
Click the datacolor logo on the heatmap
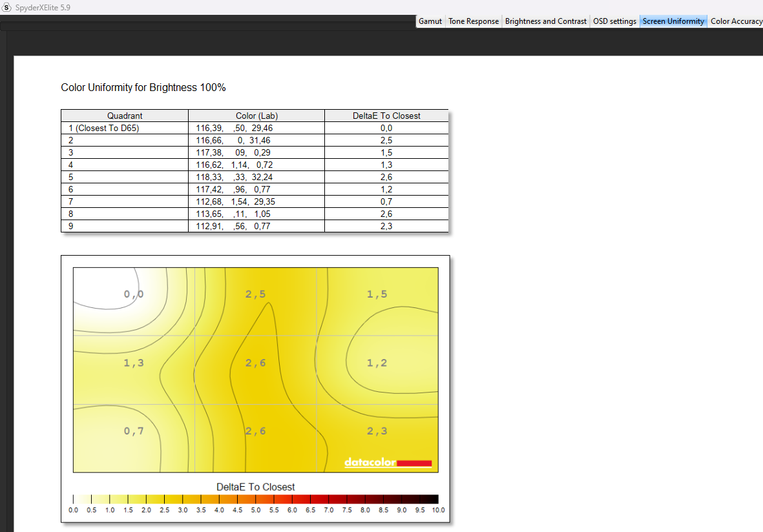387,462
